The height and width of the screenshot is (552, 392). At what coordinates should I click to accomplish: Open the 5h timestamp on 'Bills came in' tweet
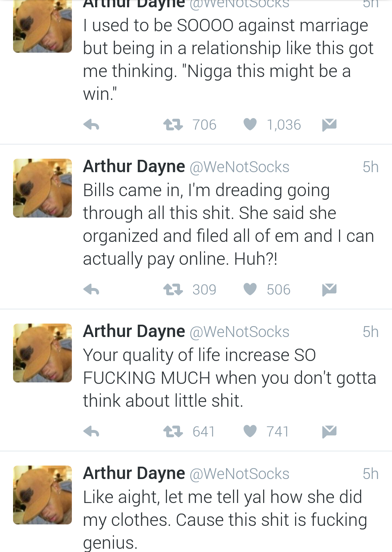tap(371, 167)
